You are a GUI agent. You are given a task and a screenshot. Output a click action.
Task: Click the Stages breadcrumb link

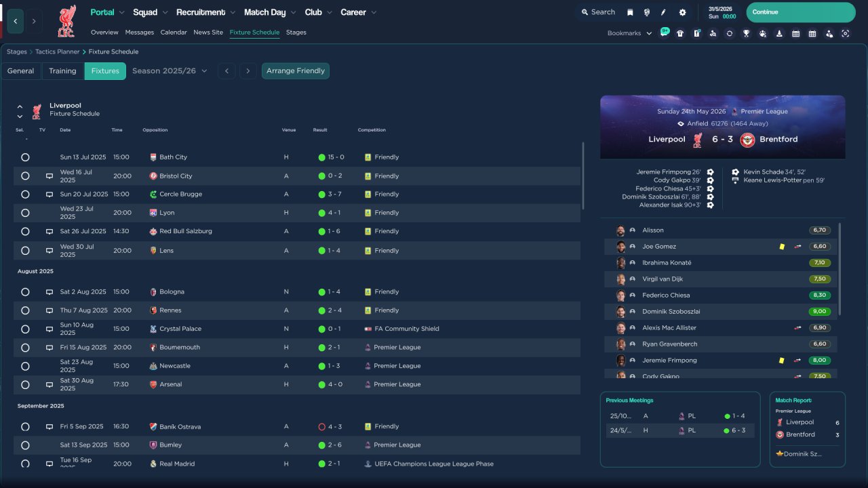pyautogui.click(x=17, y=52)
